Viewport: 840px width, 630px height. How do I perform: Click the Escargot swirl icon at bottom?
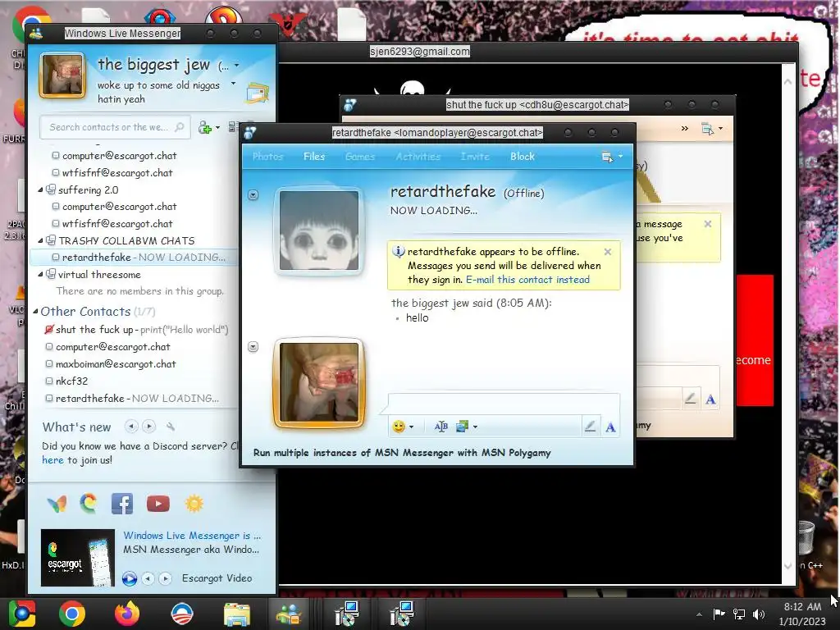[89, 504]
